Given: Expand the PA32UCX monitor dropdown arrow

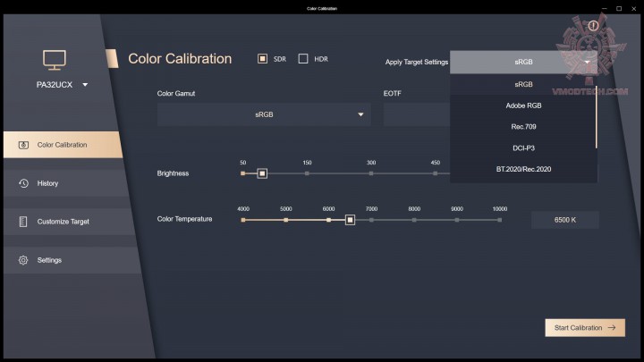Looking at the screenshot, I should click(x=85, y=85).
